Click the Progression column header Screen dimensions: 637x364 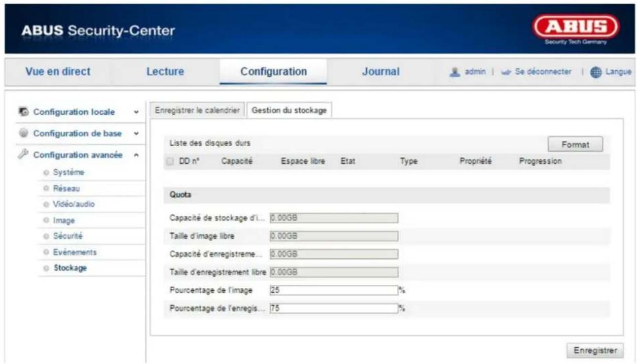click(x=540, y=161)
